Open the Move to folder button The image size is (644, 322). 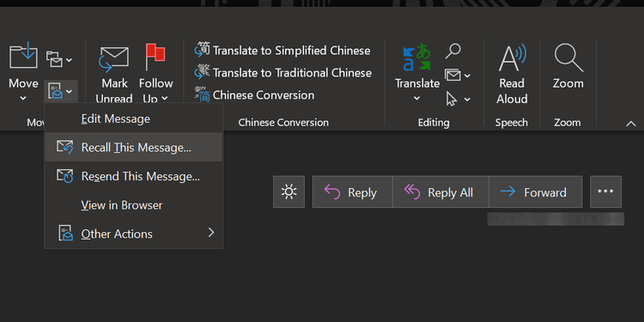(x=23, y=70)
